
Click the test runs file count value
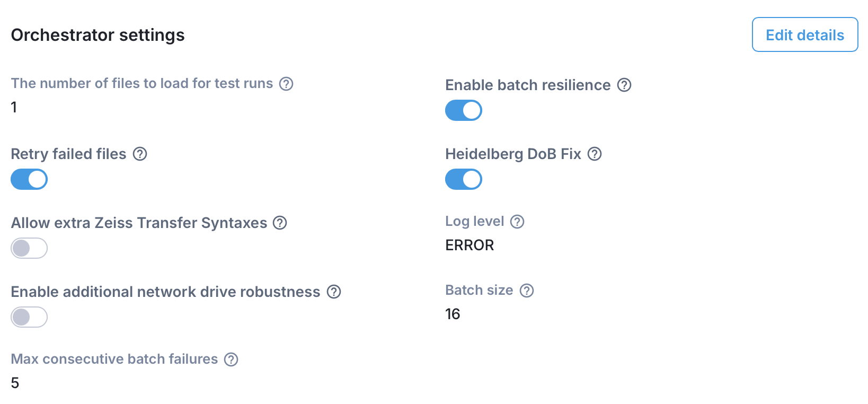(x=14, y=107)
